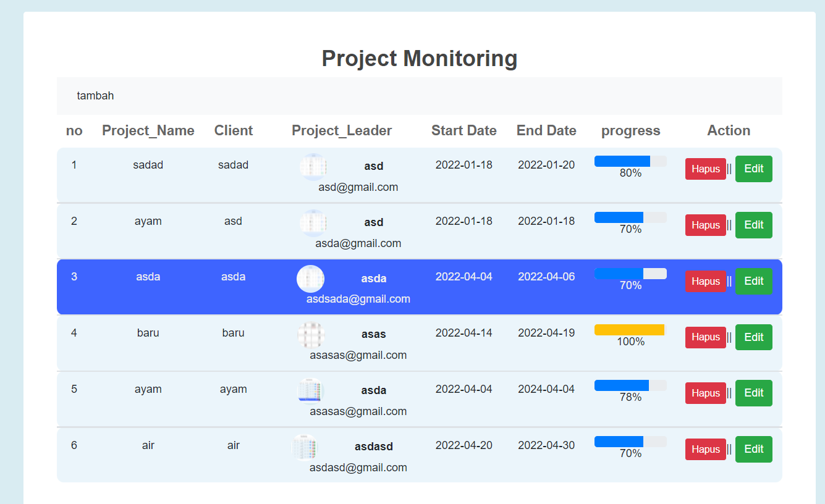Edit the air project
825x504 pixels.
754,449
